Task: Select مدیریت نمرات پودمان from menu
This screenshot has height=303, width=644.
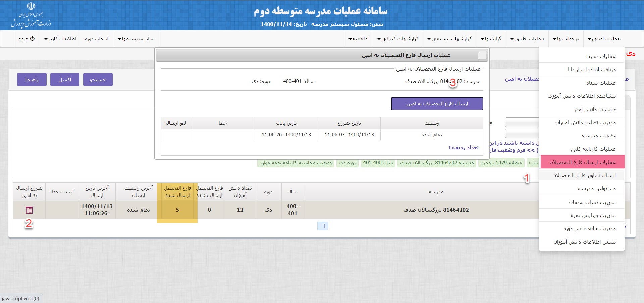Action: (592, 202)
